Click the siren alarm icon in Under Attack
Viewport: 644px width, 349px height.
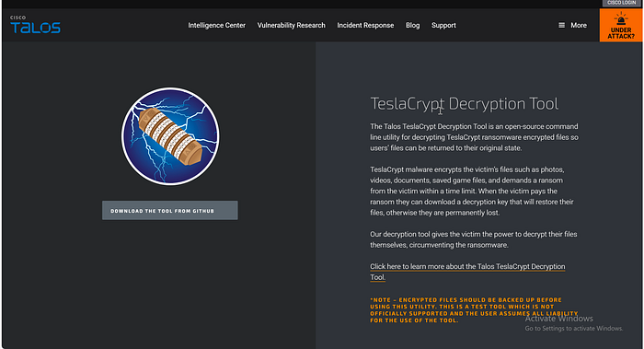coord(621,19)
